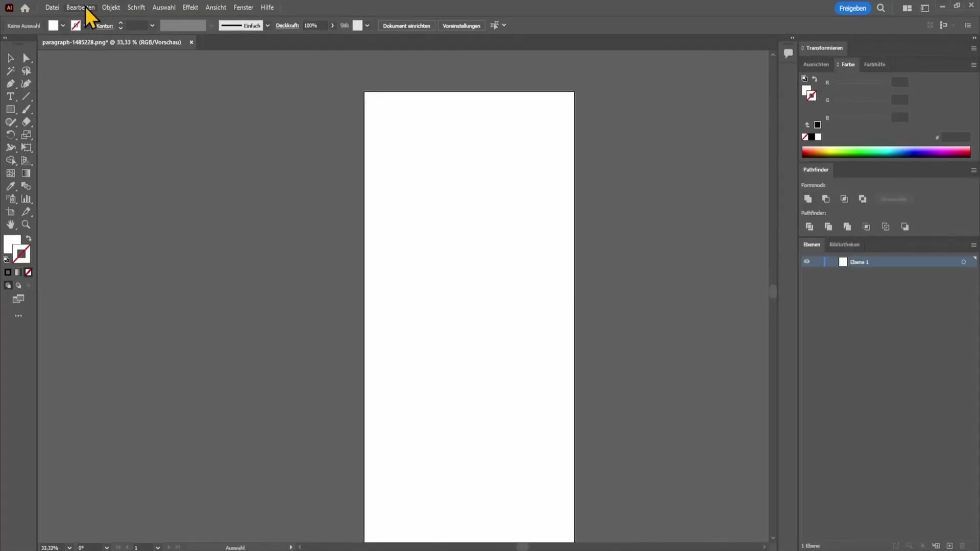Select the Lasso tool
Screen dimensions: 980x551
(27, 71)
